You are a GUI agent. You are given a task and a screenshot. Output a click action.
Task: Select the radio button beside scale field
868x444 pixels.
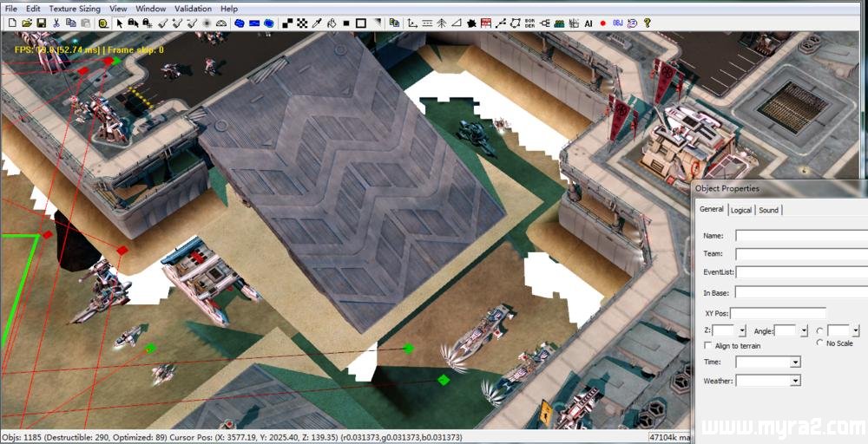pos(820,330)
